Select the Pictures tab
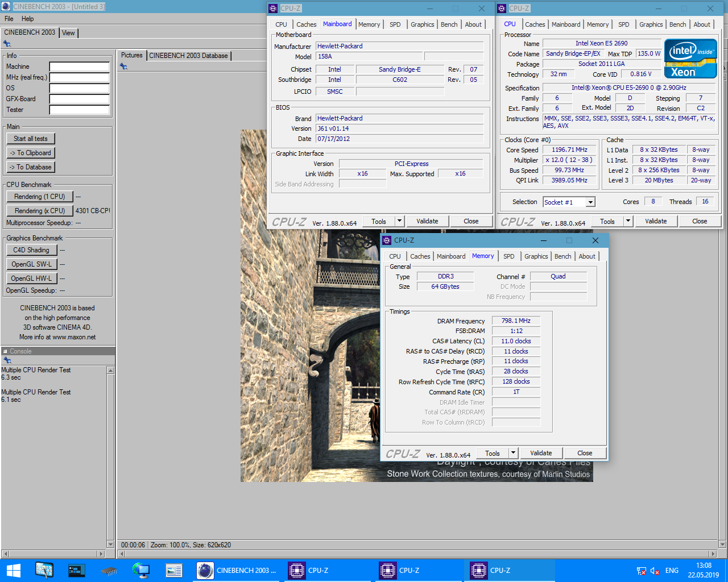This screenshot has width=728, height=582. point(131,55)
